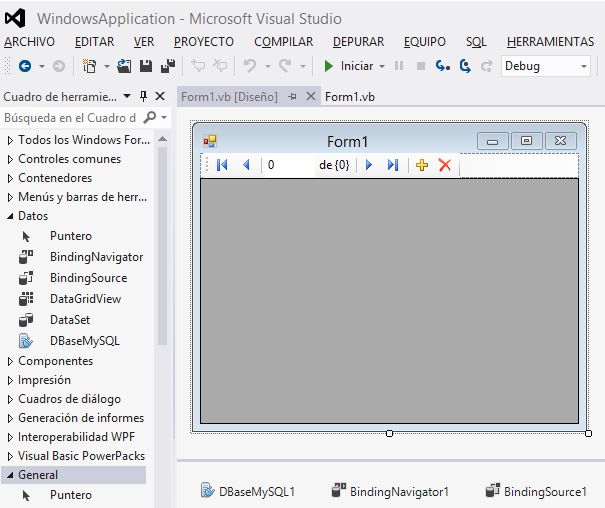Click the Step Out debug icon
The height and width of the screenshot is (508, 605).
(487, 66)
